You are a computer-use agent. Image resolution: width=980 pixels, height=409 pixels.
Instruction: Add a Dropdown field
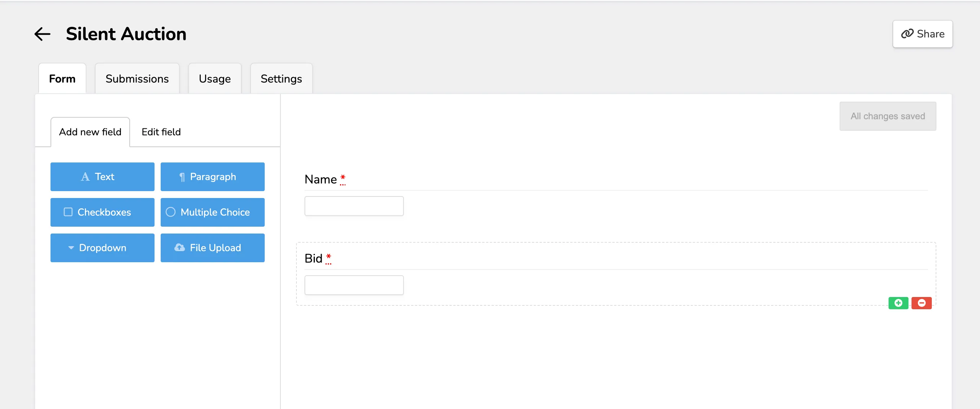point(103,248)
